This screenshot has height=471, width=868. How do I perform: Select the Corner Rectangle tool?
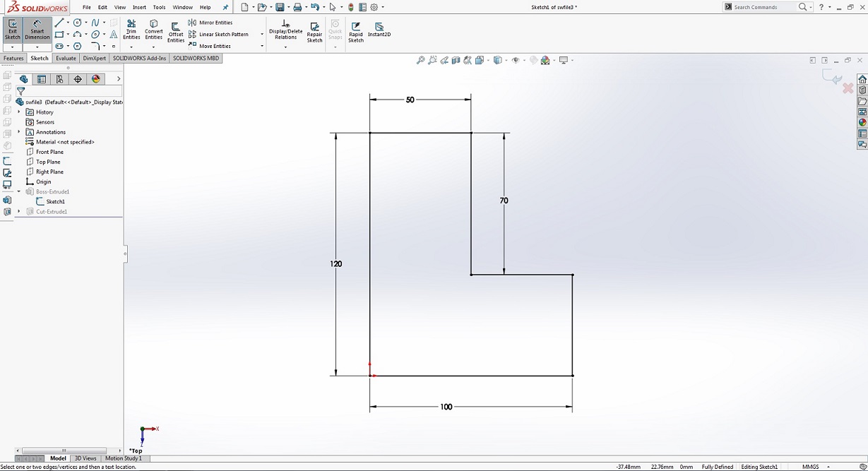(x=59, y=34)
